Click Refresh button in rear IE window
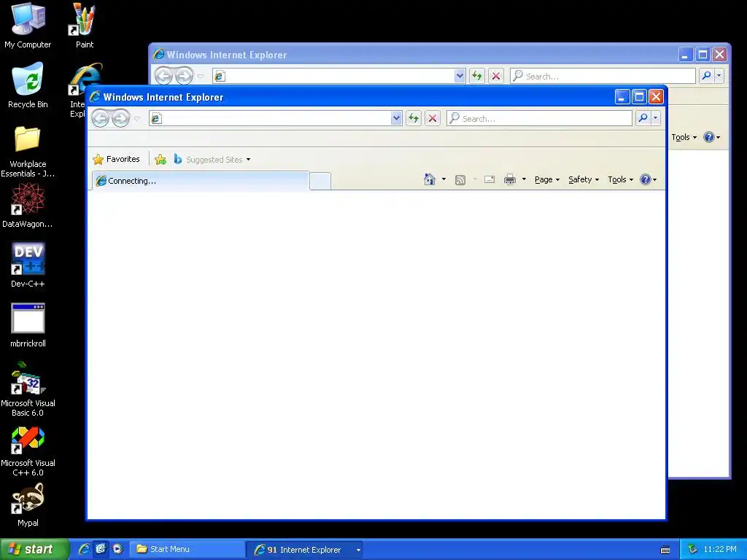 (477, 76)
